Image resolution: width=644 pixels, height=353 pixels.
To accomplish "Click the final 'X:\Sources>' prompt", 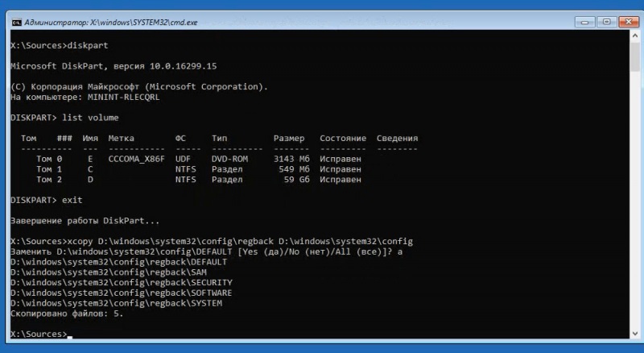I will (39, 334).
